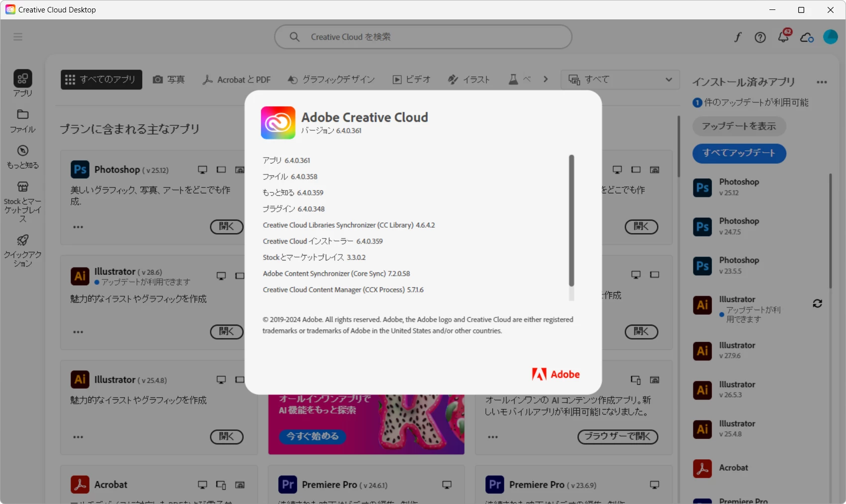Open Photoshop v25.12 with 開く button

(x=227, y=227)
